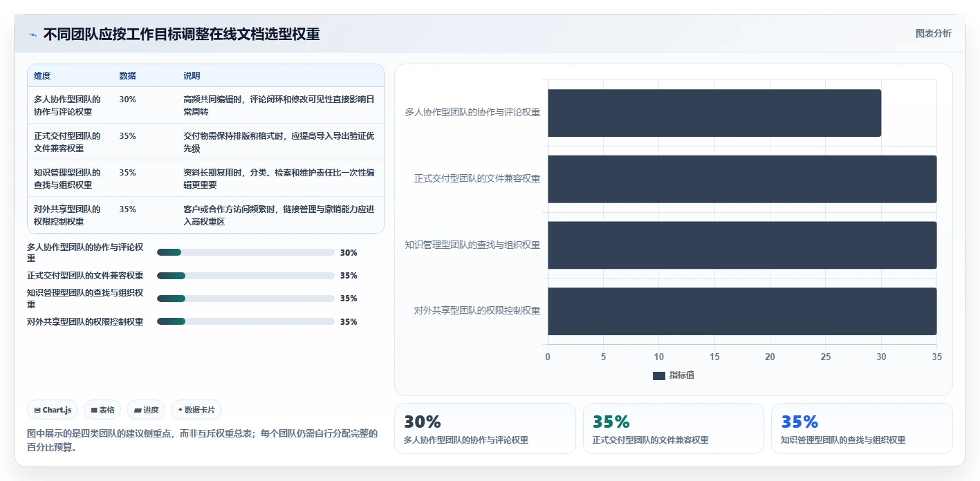Select the 数据卡片 tag chip
This screenshot has width=980, height=481.
[196, 410]
